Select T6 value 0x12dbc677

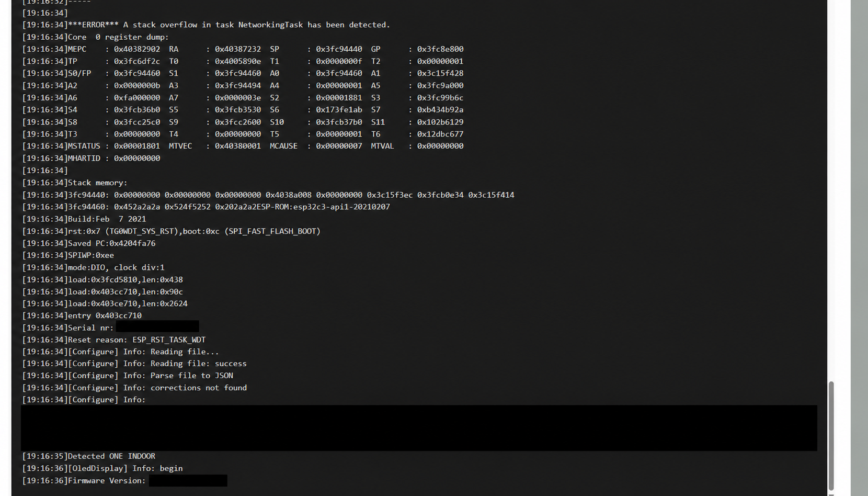pyautogui.click(x=440, y=134)
